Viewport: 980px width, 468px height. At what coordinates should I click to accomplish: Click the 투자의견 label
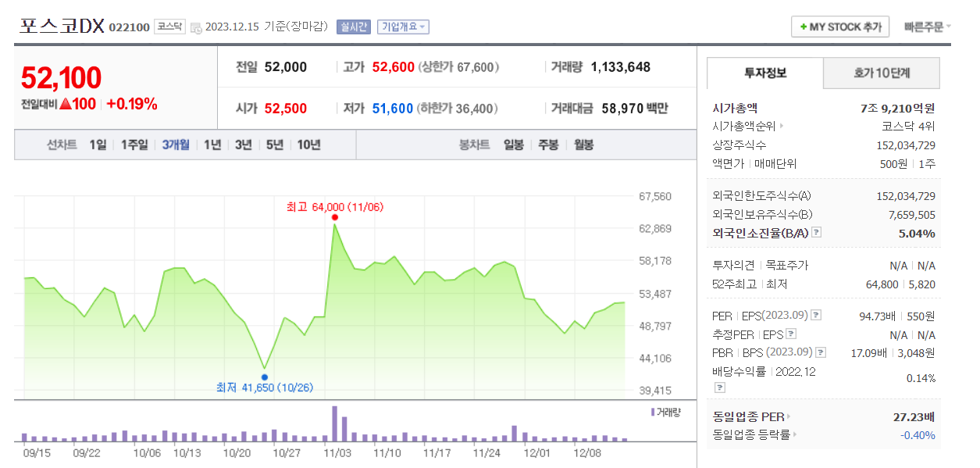[x=733, y=266]
